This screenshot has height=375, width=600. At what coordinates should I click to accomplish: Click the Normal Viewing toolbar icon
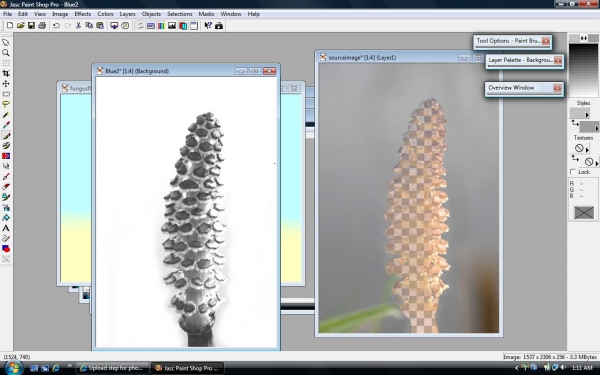pyautogui.click(x=125, y=26)
